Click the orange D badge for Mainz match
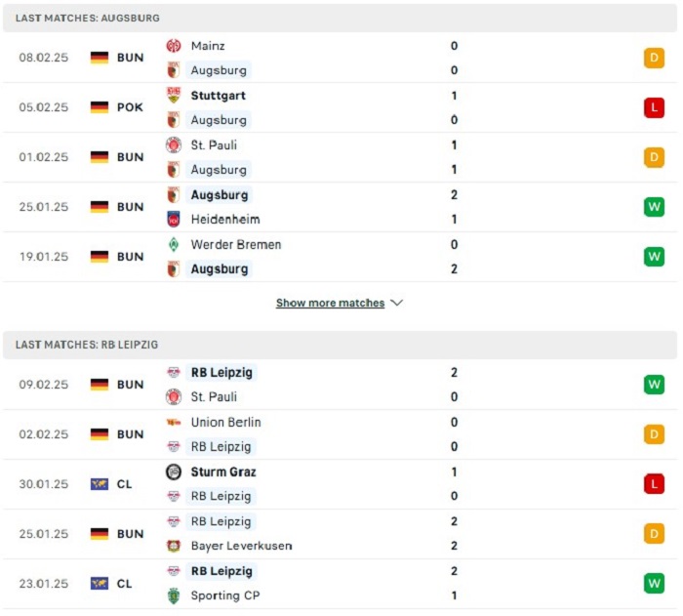Screen dimensions: 683x616 654,58
